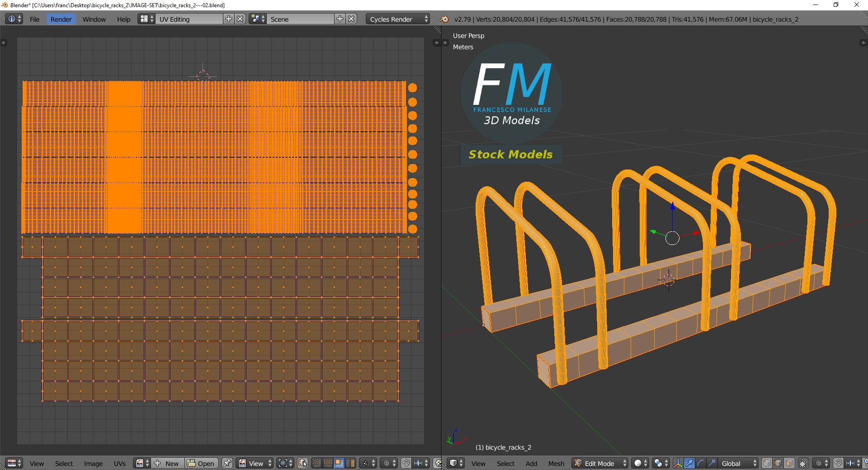The image size is (868, 470).
Task: Click the New image button
Action: pyautogui.click(x=168, y=463)
